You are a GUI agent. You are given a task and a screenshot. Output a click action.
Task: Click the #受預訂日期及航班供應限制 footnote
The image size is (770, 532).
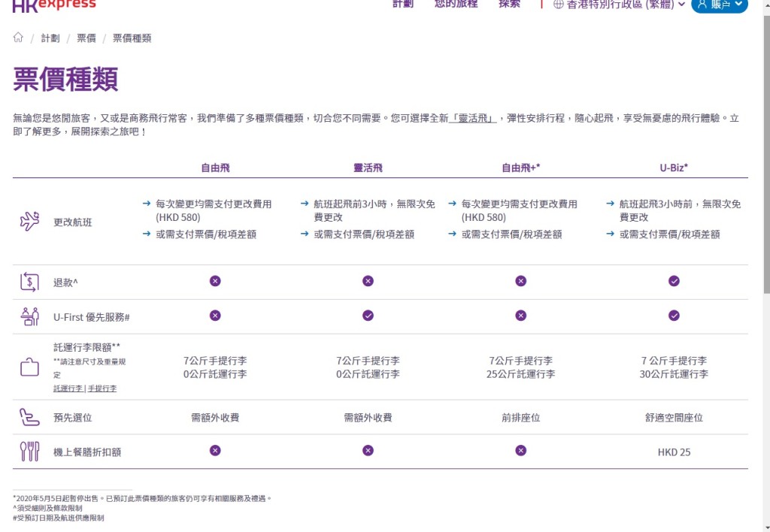[59, 518]
